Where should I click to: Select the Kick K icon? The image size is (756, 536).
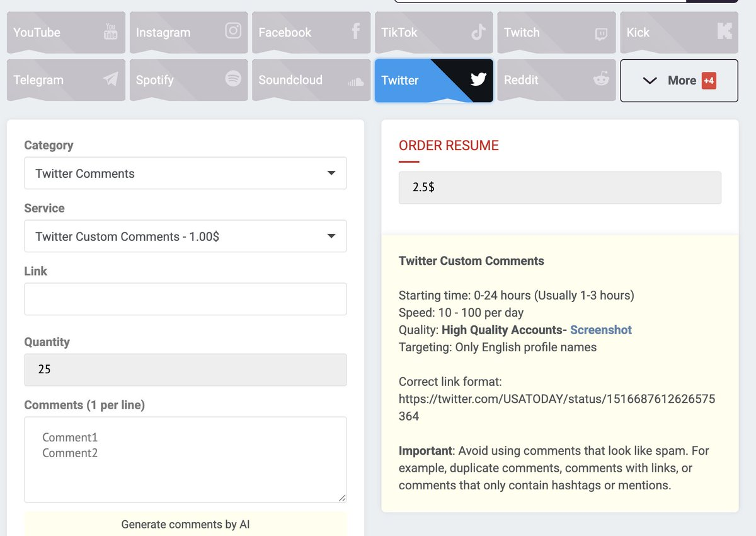[724, 31]
